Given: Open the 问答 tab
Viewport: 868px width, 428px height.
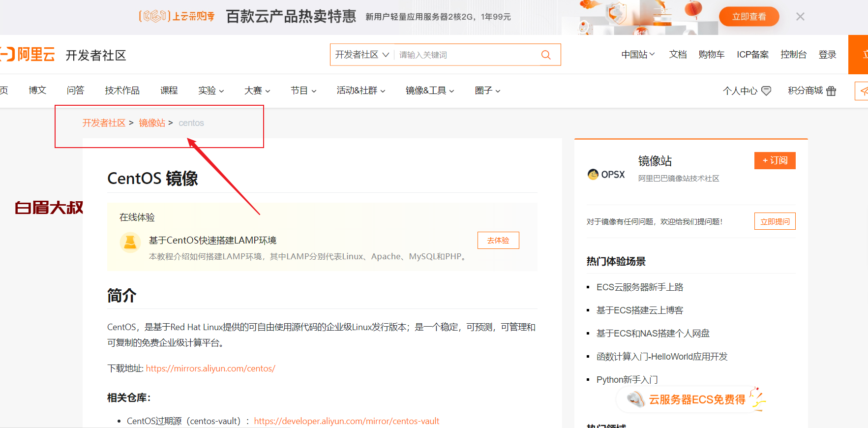Looking at the screenshot, I should pos(75,91).
